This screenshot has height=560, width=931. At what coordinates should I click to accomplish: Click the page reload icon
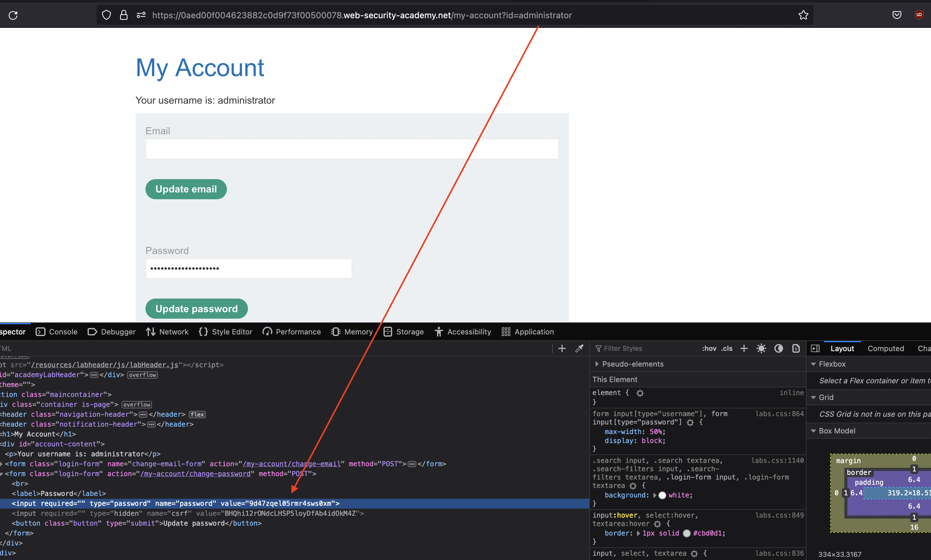coord(13,15)
